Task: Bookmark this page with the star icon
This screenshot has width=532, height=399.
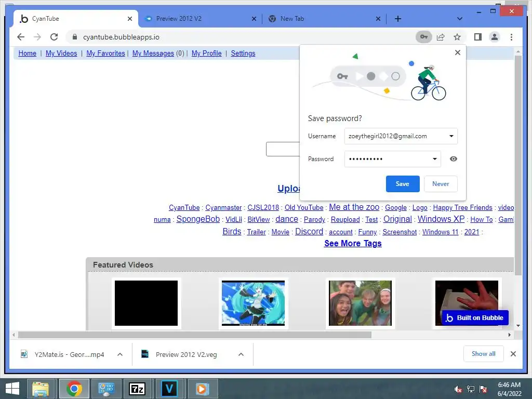Action: pos(457,37)
